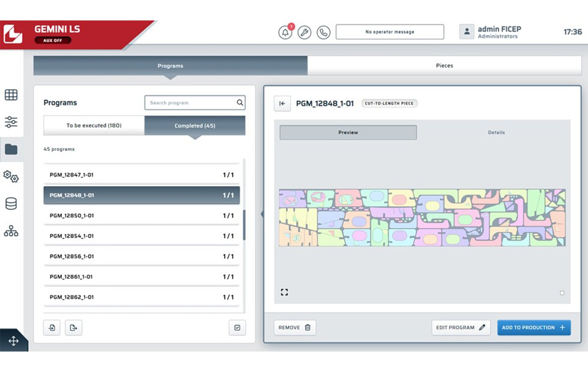Collapse the program detail panel arrow
588x372 pixels.
point(282,103)
